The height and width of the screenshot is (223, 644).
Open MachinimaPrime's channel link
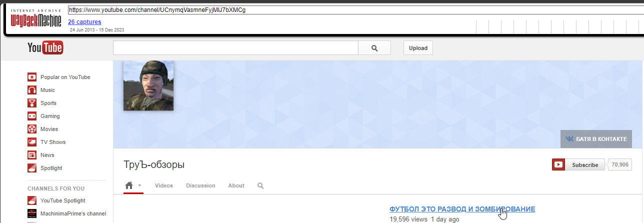[x=73, y=213]
